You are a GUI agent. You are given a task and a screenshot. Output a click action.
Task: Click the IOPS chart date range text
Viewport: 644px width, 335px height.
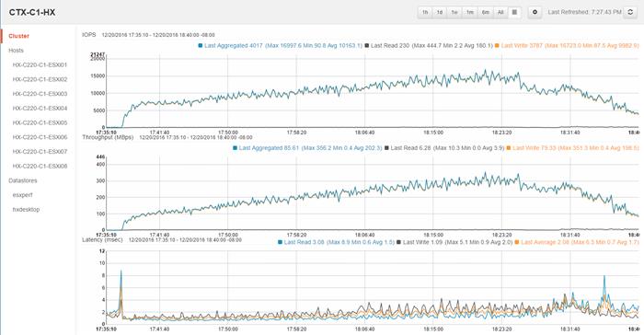pos(158,35)
